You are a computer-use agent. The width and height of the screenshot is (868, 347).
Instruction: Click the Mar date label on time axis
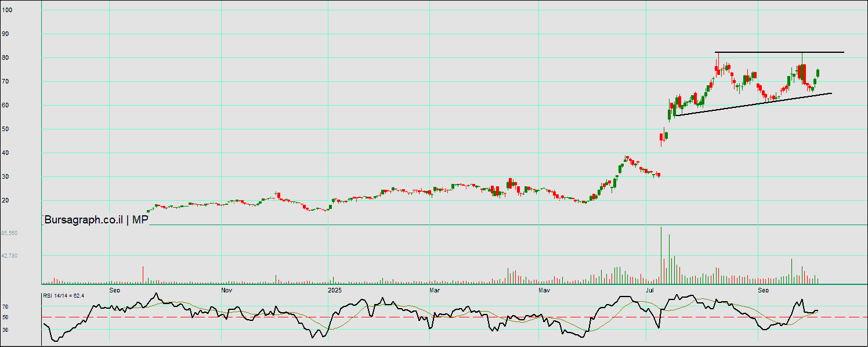tap(434, 289)
